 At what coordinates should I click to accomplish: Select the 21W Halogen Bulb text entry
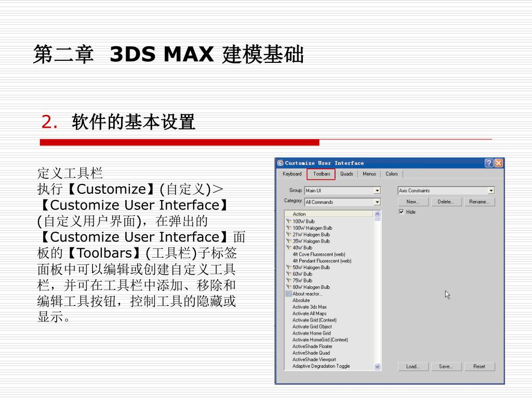[x=311, y=234]
